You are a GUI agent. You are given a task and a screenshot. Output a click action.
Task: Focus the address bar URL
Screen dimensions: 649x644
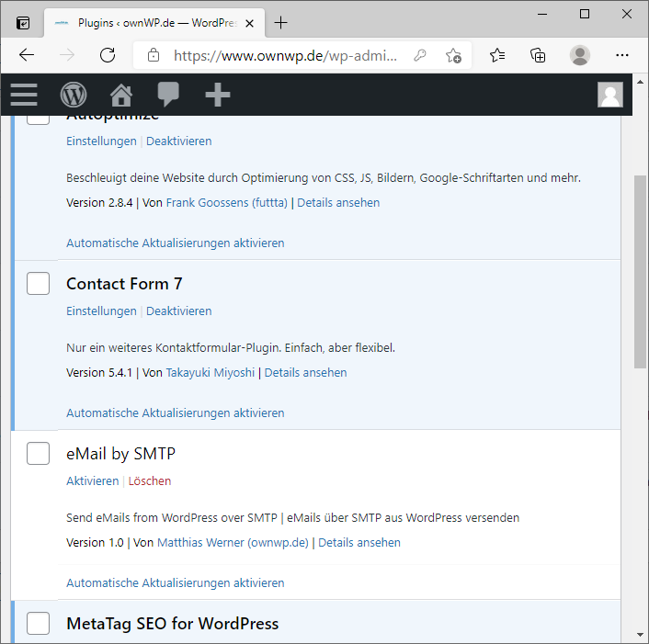[285, 55]
